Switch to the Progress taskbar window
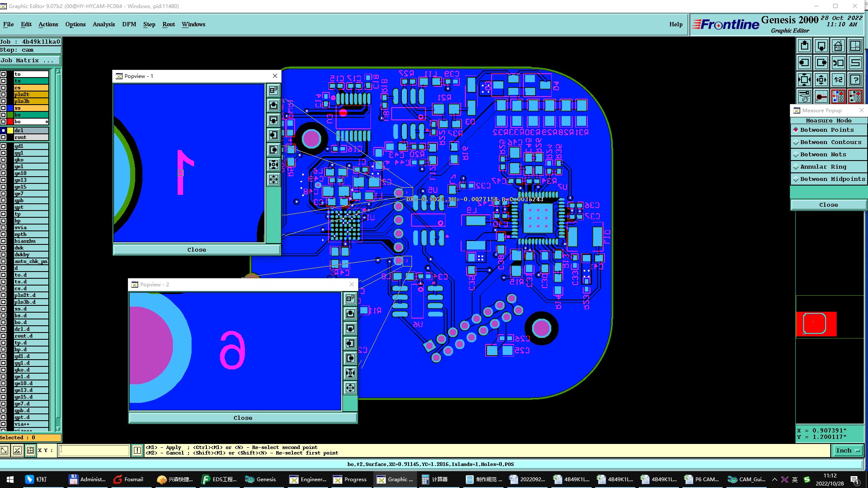Screen dimensions: 868x488 tap(350, 480)
